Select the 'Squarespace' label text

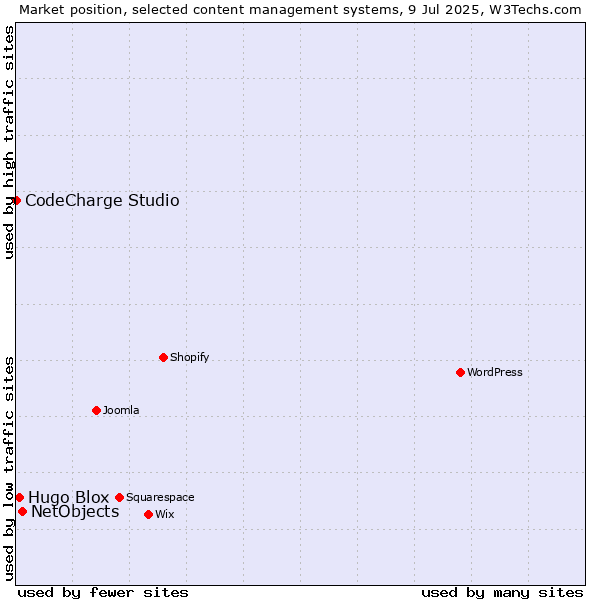[160, 497]
